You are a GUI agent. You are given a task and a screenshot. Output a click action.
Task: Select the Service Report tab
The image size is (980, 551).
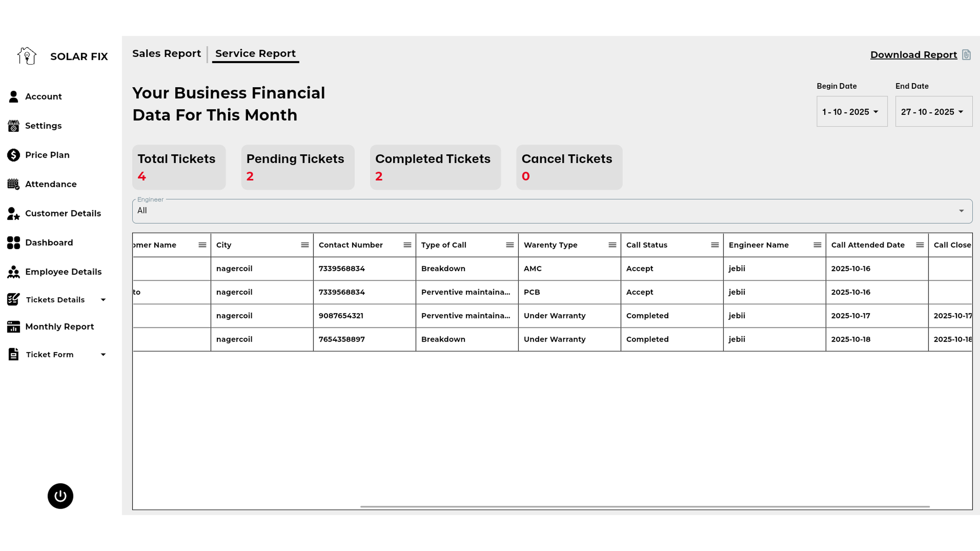255,54
